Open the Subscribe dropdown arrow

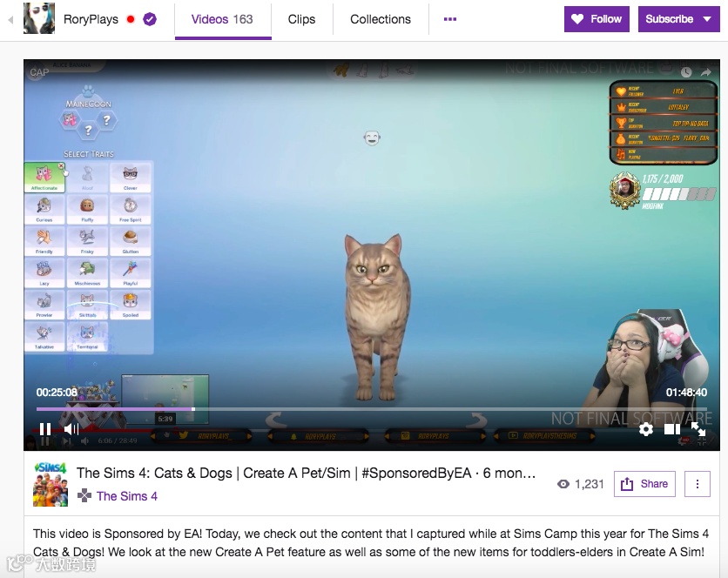pos(707,18)
